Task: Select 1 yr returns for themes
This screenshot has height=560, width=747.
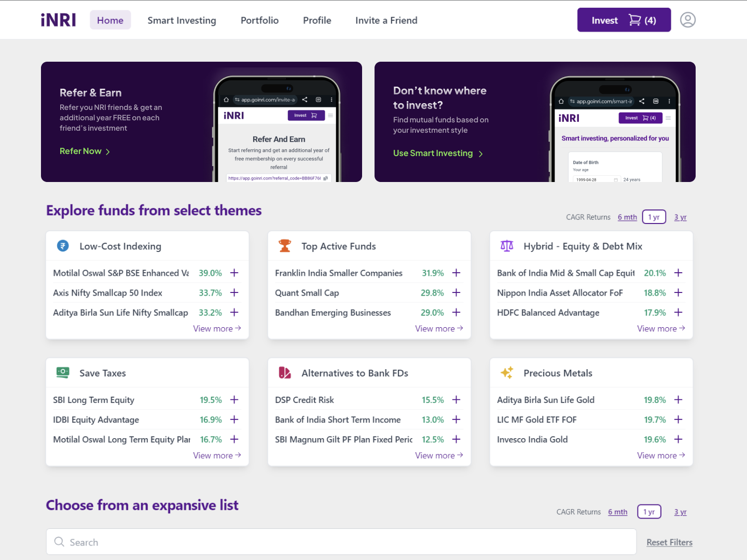Action: click(654, 217)
